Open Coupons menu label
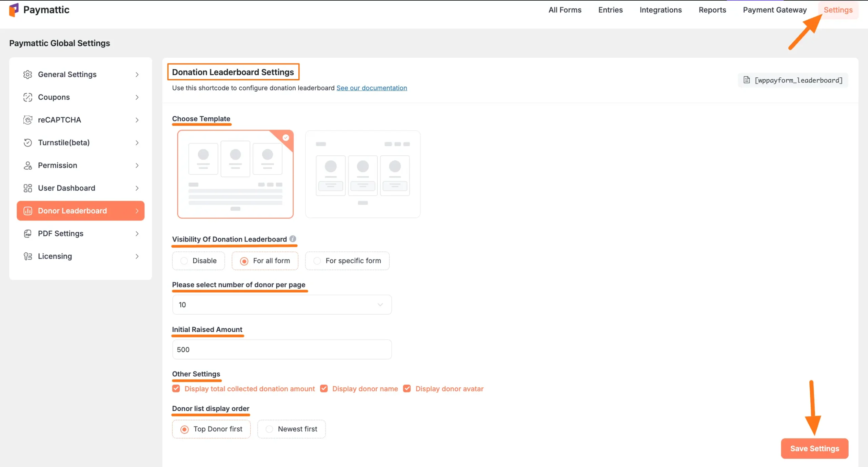The image size is (868, 467). click(54, 97)
